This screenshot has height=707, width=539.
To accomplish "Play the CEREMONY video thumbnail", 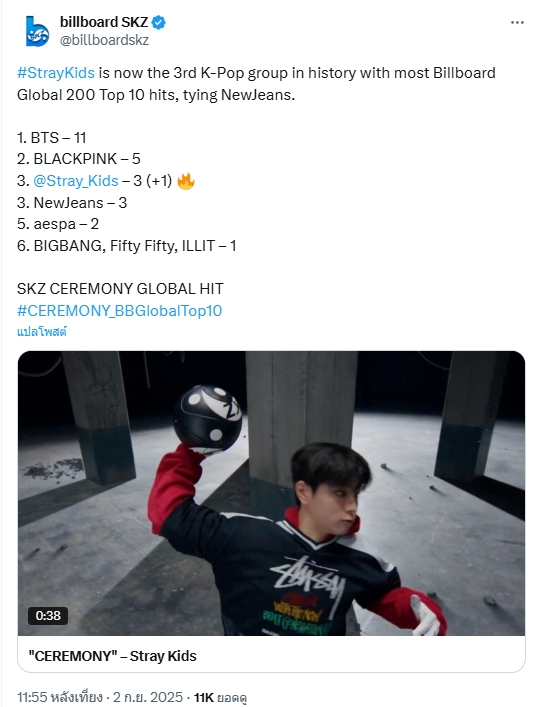I will 271,493.
